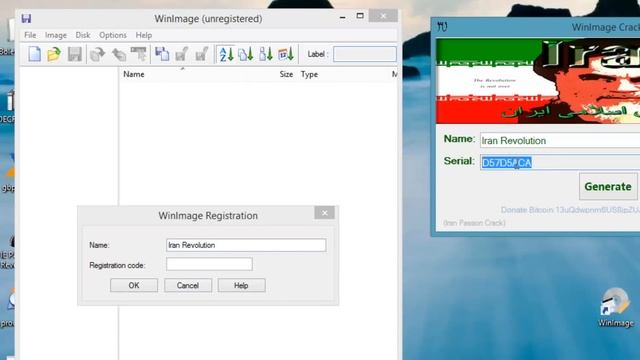Click the Name field in crack window
The width and height of the screenshot is (640, 360).
(x=560, y=140)
